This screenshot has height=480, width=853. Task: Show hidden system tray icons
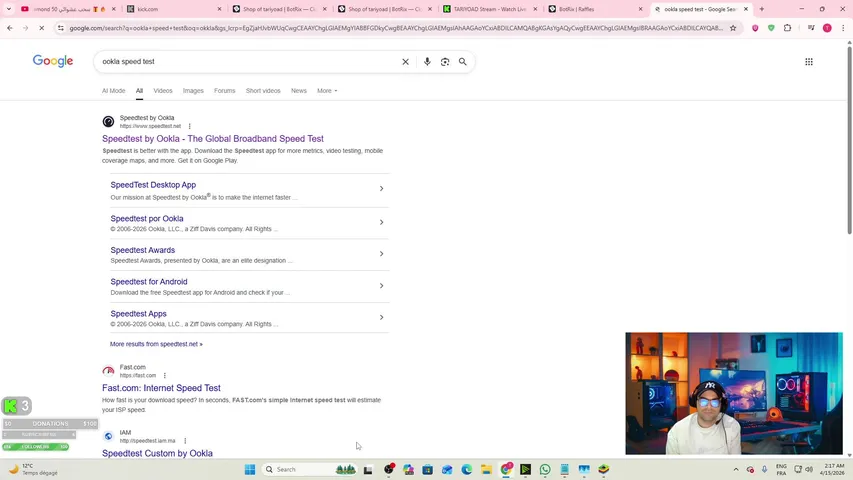[736, 470]
